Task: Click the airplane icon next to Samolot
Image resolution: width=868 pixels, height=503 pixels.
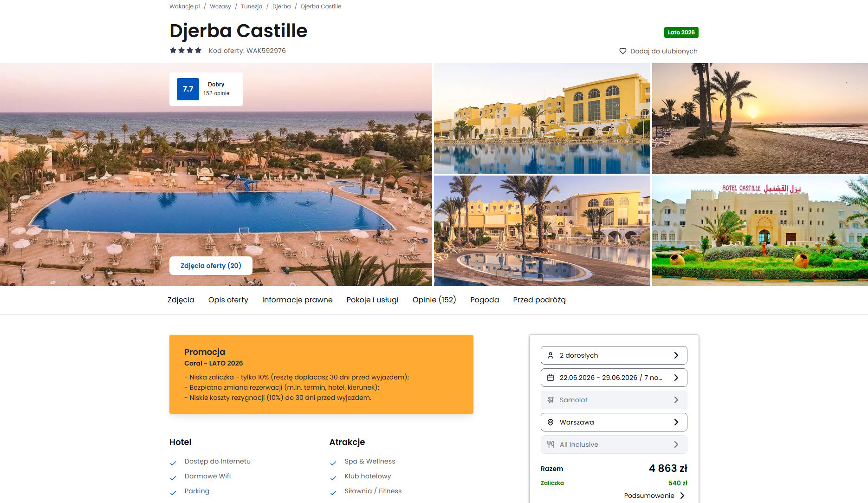Action: tap(551, 400)
